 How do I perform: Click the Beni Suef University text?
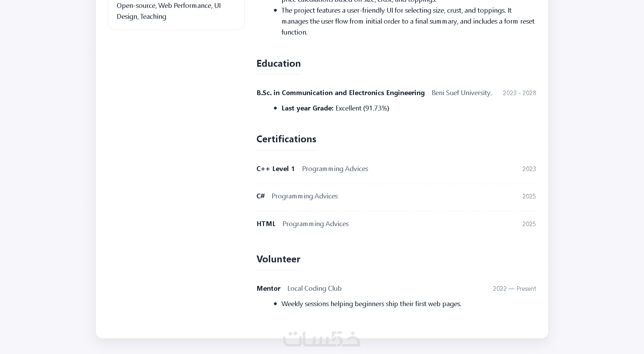click(x=461, y=93)
